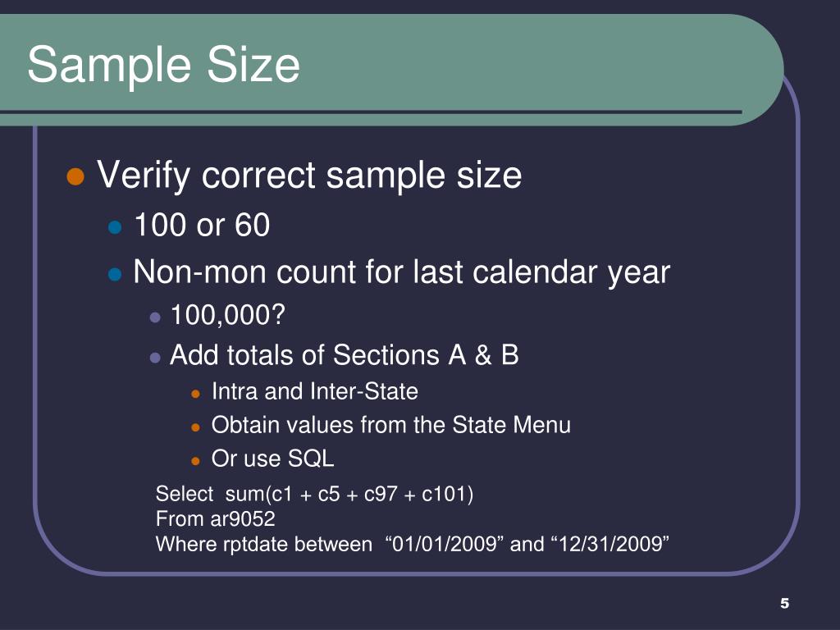The width and height of the screenshot is (840, 630).
Task: Click the From ar9052 line
Action: coord(216,518)
